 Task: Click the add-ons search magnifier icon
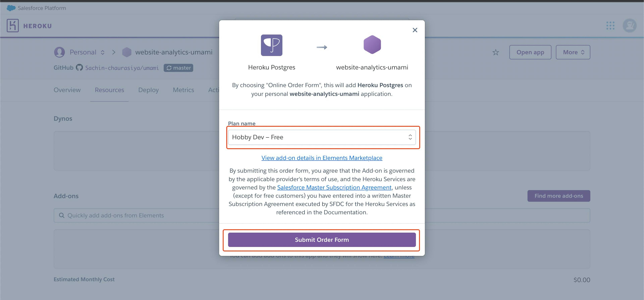(62, 215)
